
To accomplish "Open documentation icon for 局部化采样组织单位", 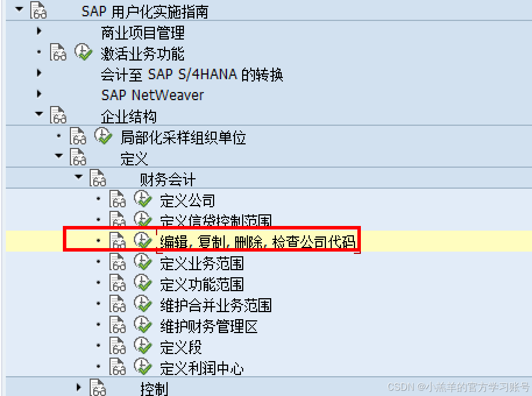I will 77,136.
